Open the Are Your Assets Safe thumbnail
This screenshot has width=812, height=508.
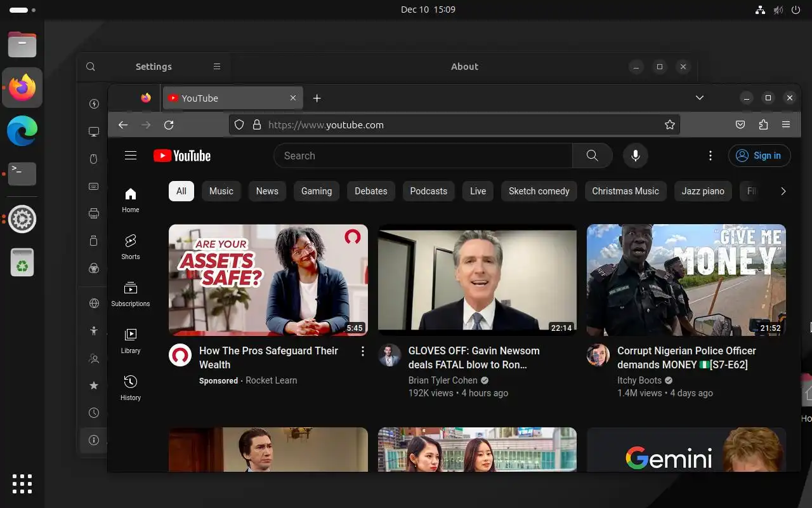[x=268, y=280]
